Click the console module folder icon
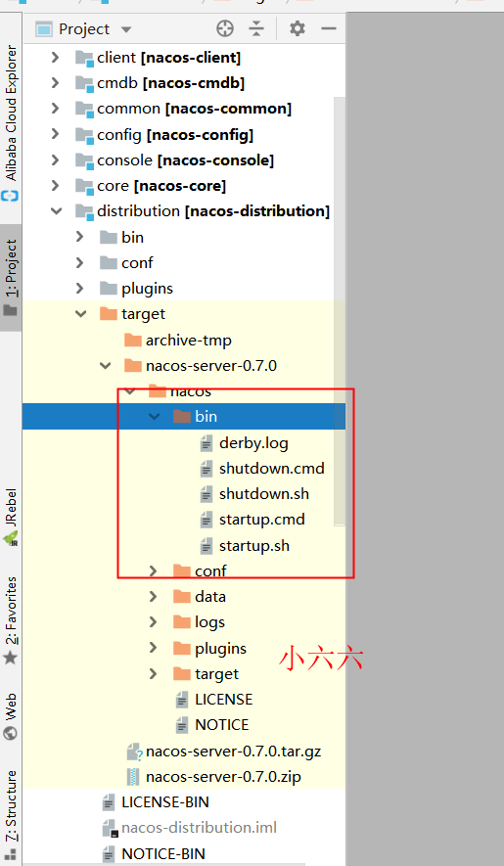This screenshot has height=866, width=504. point(84,160)
